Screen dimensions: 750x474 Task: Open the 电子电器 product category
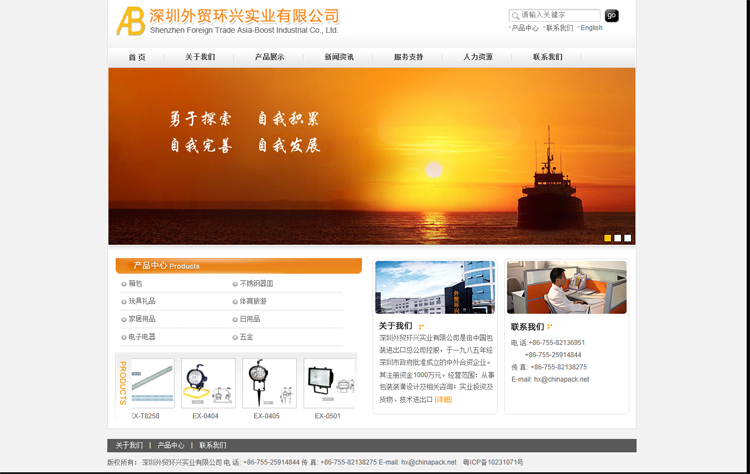[142, 337]
